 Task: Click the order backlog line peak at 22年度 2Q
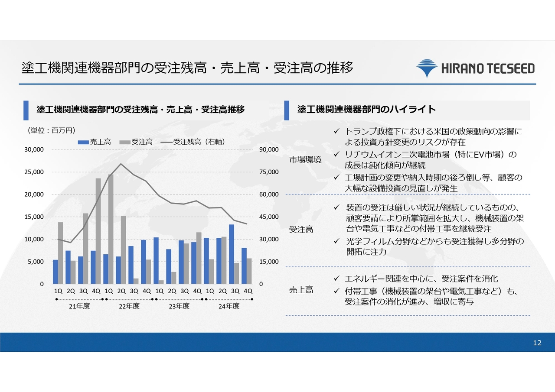(121, 164)
